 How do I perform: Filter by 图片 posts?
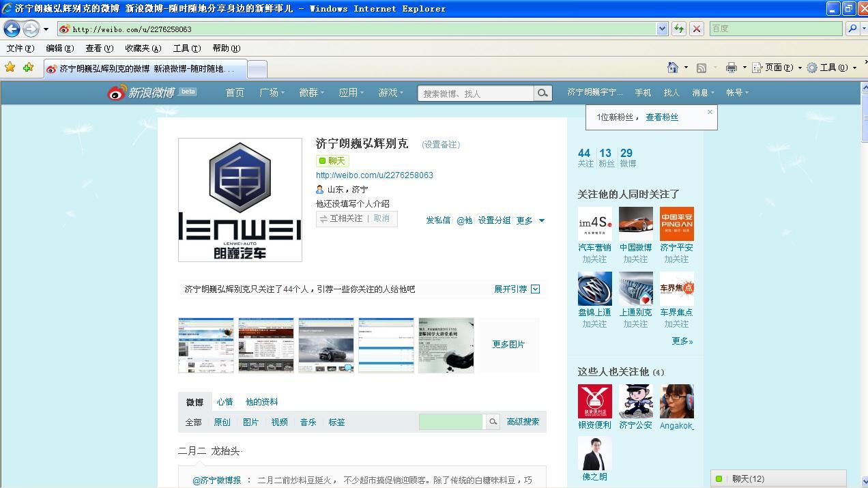tap(250, 422)
